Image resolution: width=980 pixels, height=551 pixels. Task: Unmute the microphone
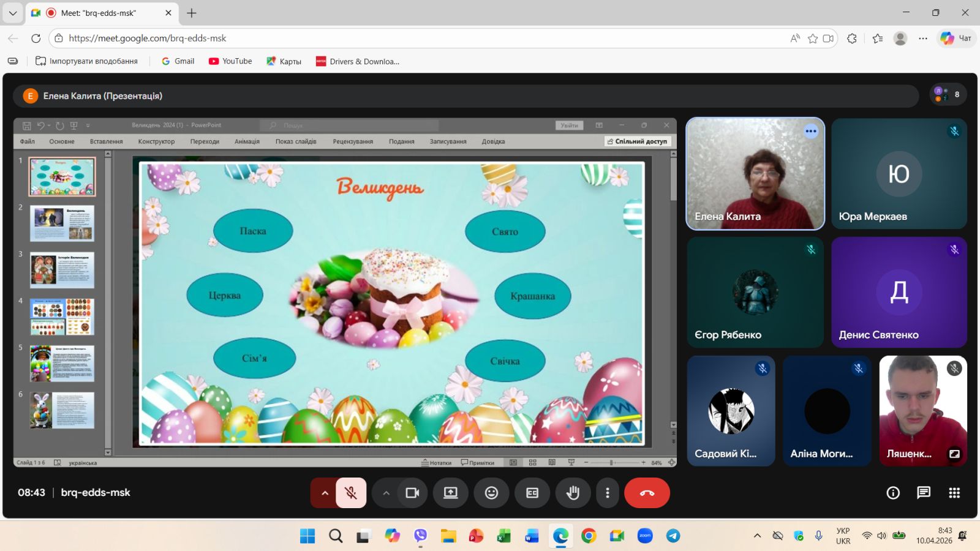351,493
